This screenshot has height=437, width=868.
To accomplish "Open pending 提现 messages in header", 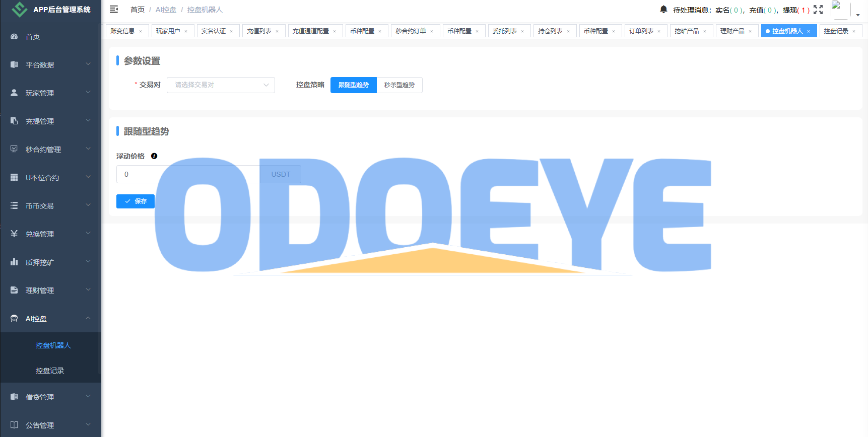I will click(796, 10).
